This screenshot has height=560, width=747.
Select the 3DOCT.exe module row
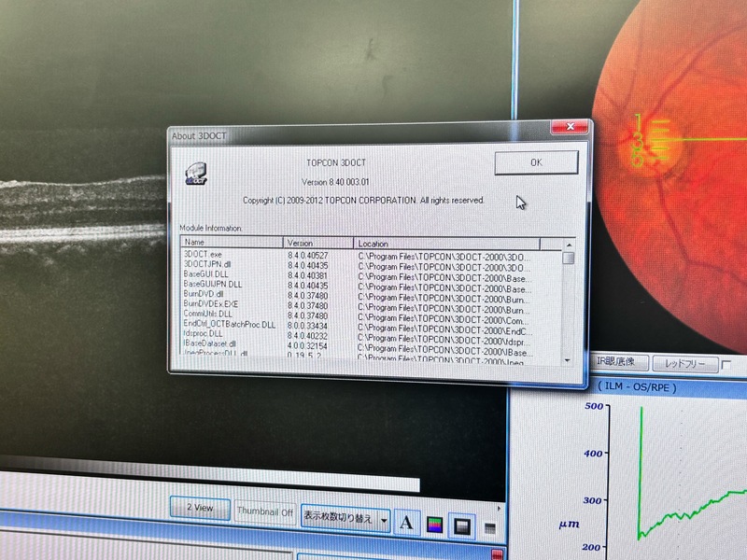[204, 255]
